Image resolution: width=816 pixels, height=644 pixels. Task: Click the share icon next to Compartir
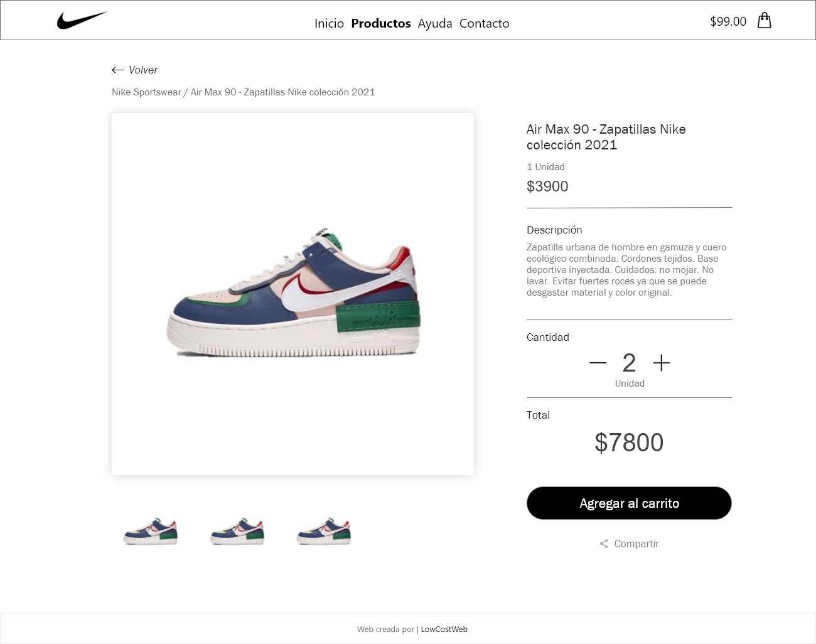(604, 544)
